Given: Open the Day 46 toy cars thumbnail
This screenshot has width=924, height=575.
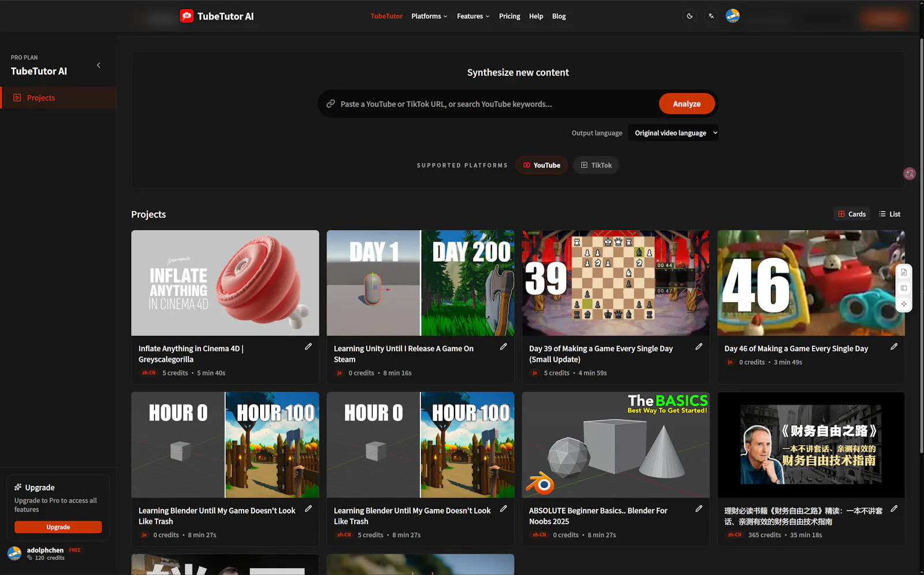Looking at the screenshot, I should coord(811,283).
